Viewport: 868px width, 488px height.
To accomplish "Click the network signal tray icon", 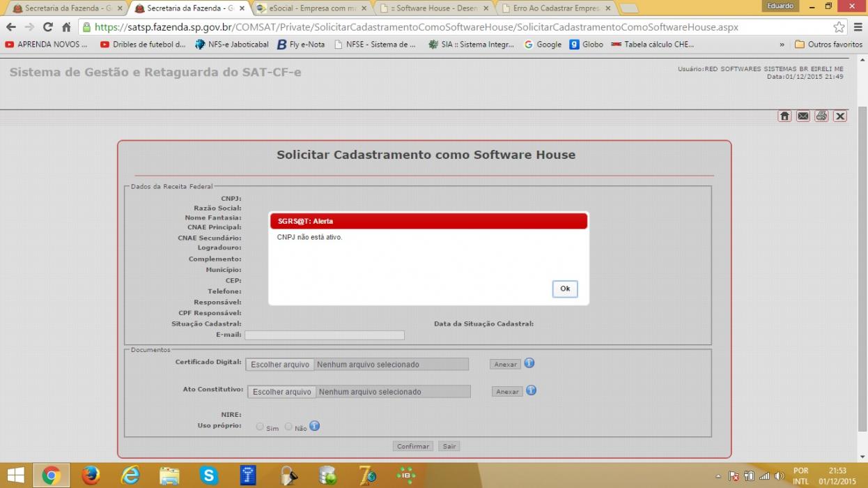I will (764, 476).
